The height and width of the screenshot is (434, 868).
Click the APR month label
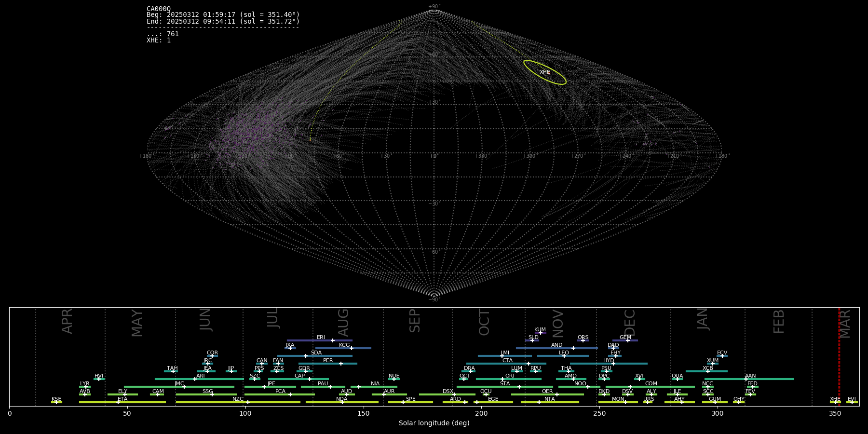(68, 321)
